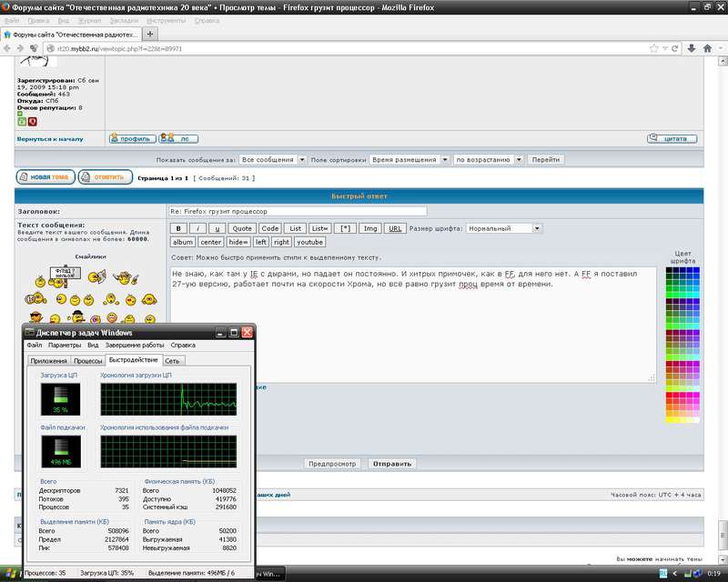Open the Task Manager 'Параметры' menu
728x582 pixels.
pyautogui.click(x=65, y=346)
